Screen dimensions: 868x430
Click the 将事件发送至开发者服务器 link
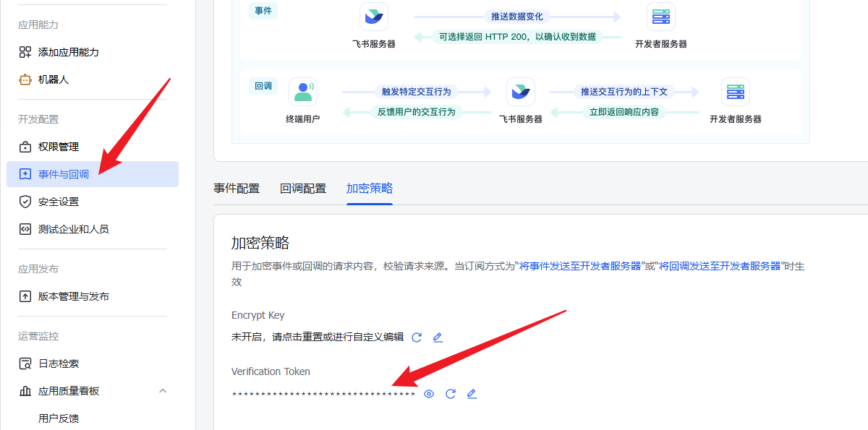[x=580, y=266]
